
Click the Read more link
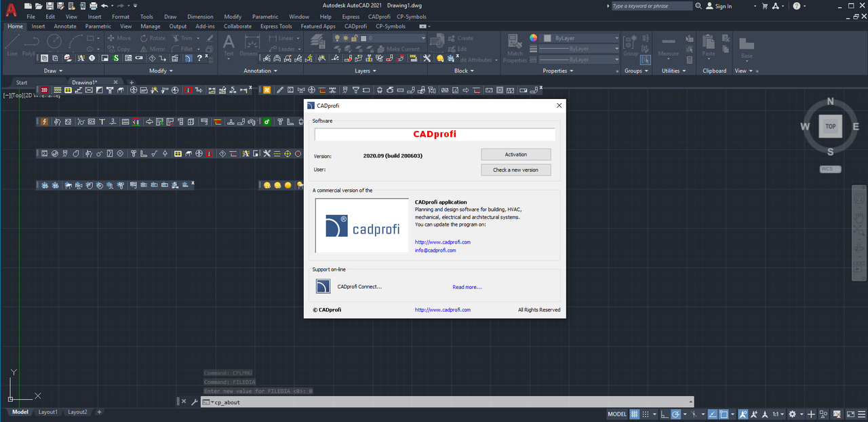(467, 287)
